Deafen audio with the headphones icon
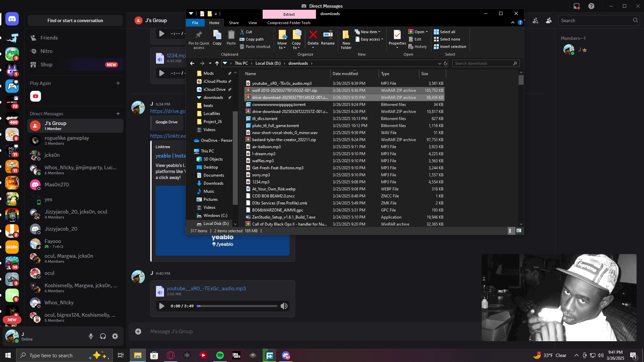The width and height of the screenshot is (644, 362). pos(103,336)
